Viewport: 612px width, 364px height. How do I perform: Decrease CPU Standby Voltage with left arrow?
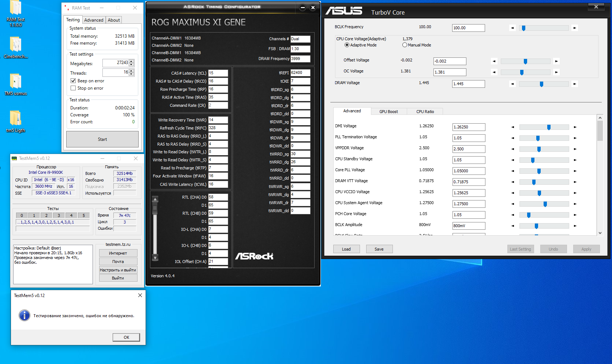[x=512, y=160]
